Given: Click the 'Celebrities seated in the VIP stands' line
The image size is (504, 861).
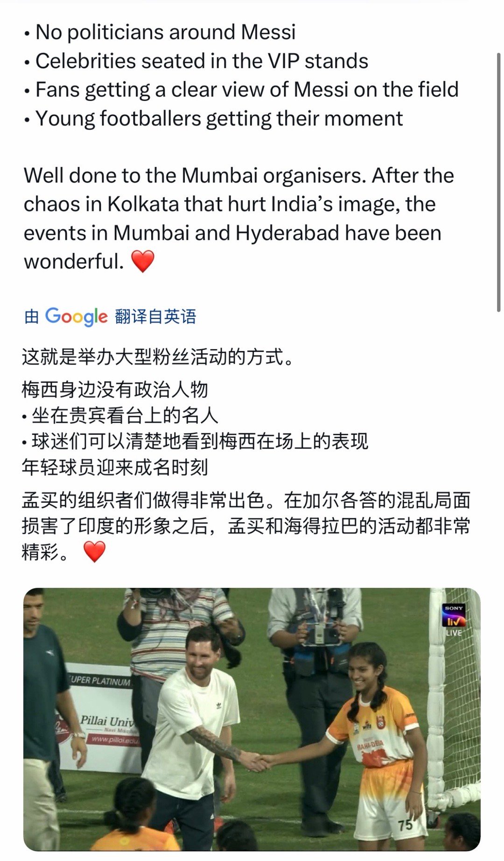Looking at the screenshot, I should [196, 61].
